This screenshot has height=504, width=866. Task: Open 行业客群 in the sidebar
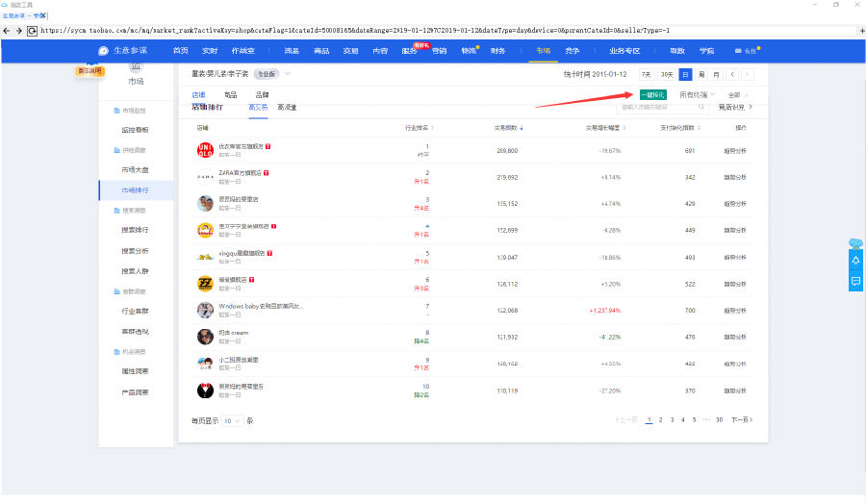(136, 312)
